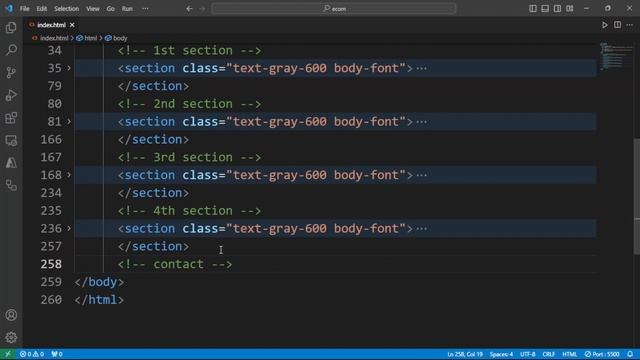Show errors and warnings in status bar
The height and width of the screenshot is (360, 640).
click(x=32, y=354)
